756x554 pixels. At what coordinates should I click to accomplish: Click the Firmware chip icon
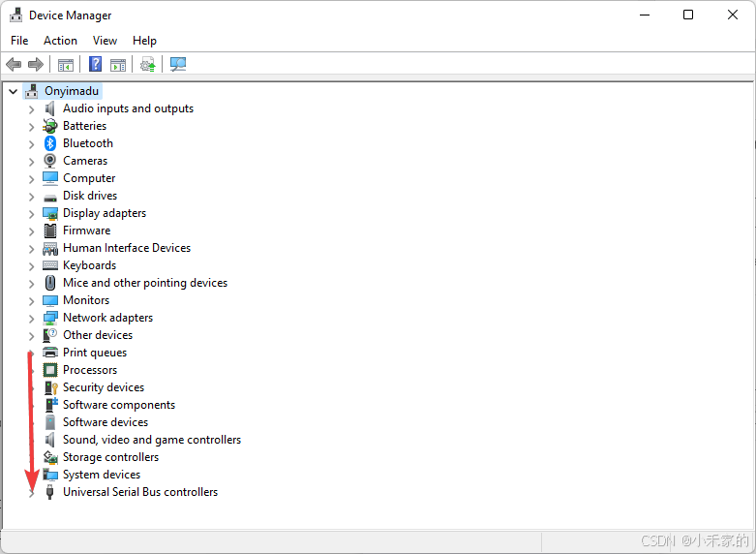pos(50,231)
